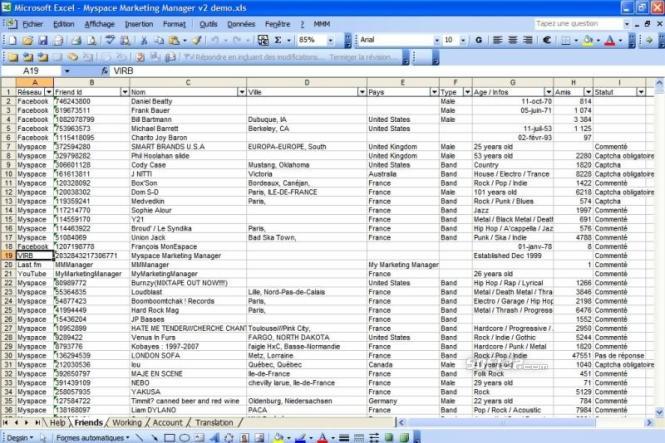Open the Données menu
The image size is (665, 443).
[241, 24]
